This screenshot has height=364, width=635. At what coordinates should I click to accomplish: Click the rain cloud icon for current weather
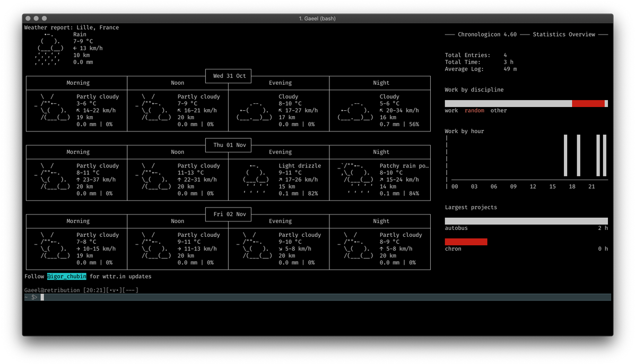pos(49,48)
